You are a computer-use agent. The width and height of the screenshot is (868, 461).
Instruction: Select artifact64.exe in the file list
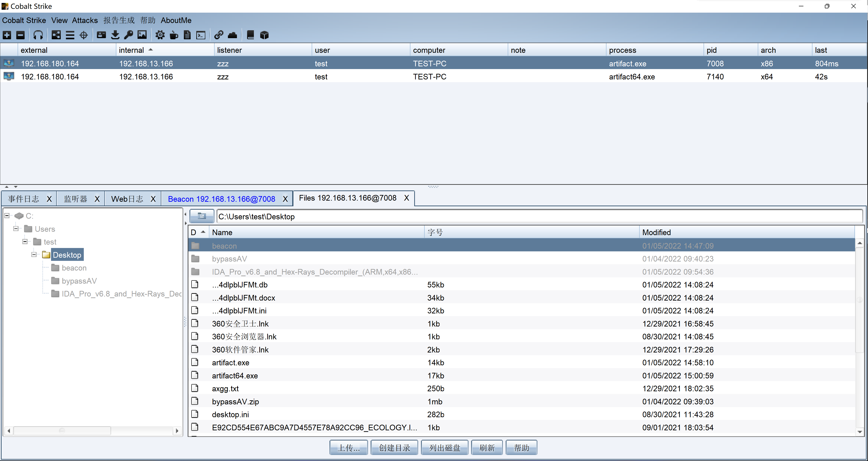(521, 375)
